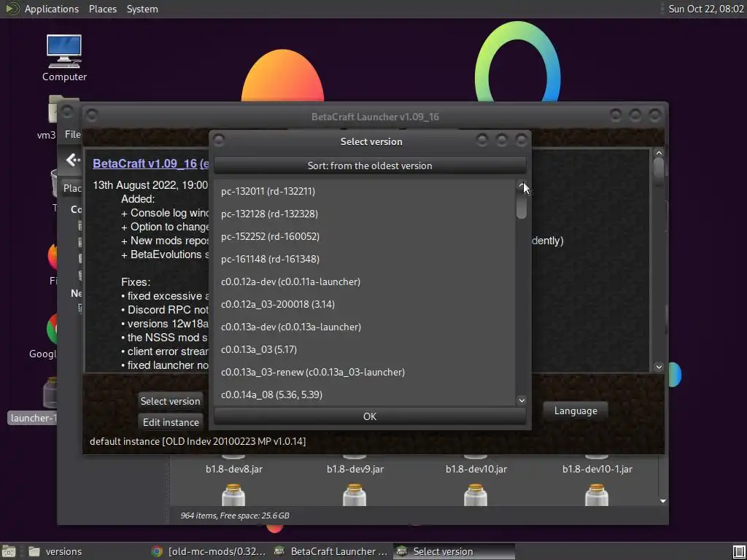
Task: Select b1.8-dev10-1.jar in file manager
Action: pyautogui.click(x=597, y=469)
